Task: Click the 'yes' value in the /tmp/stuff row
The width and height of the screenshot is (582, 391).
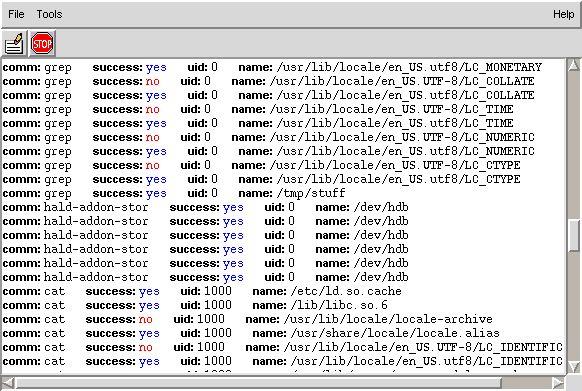Action: click(x=156, y=194)
